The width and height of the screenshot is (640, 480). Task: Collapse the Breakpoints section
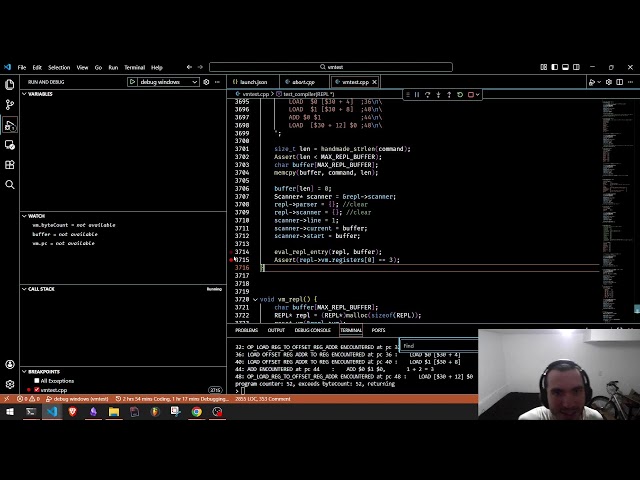pyautogui.click(x=24, y=371)
